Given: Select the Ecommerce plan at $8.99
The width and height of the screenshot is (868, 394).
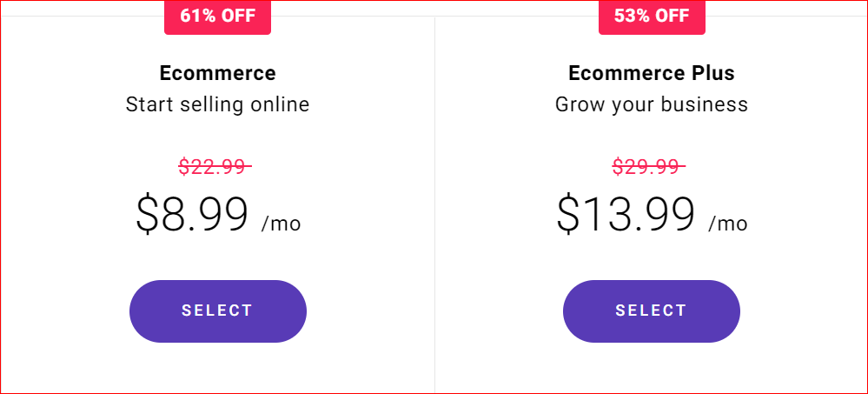Looking at the screenshot, I should coord(217,311).
